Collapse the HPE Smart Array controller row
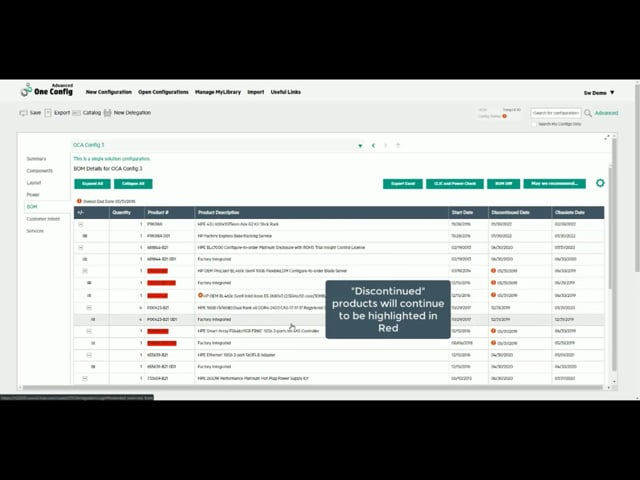Viewport: 640px width, 480px height. point(89,331)
